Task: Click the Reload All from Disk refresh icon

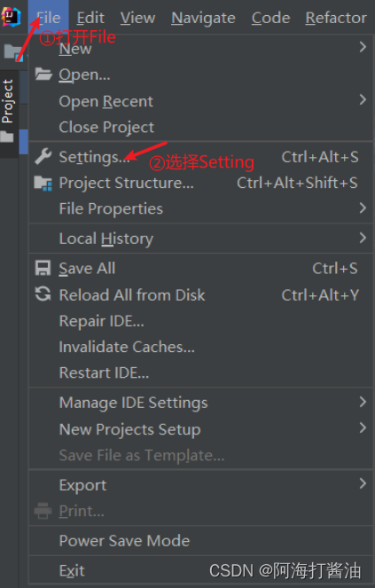Action: [x=43, y=294]
